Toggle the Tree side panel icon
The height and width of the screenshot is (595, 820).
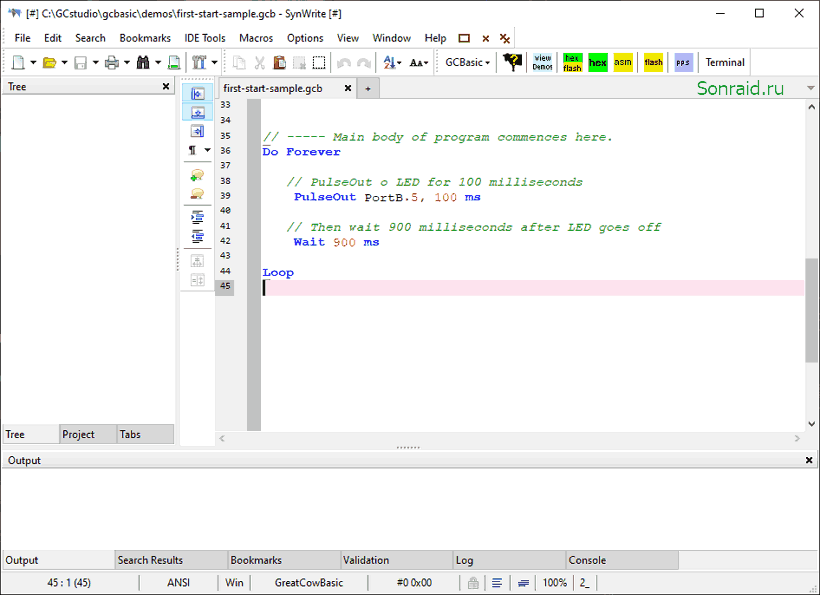(197, 94)
